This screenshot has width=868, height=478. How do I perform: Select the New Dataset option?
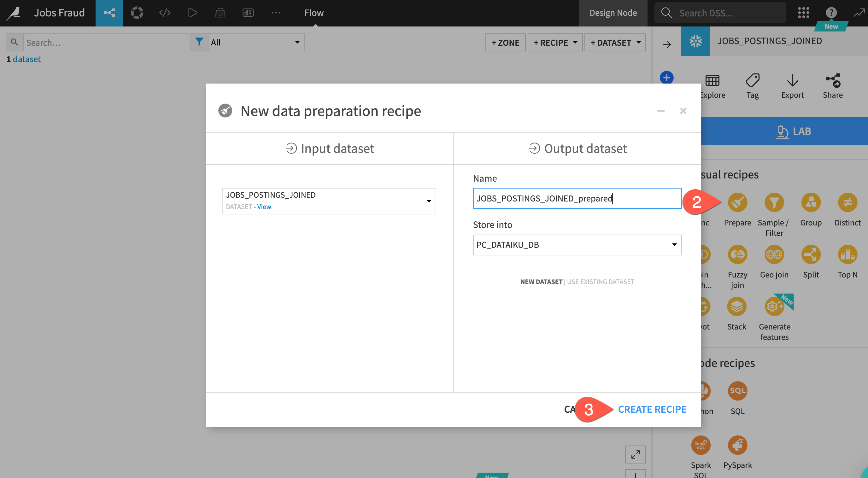coord(541,282)
